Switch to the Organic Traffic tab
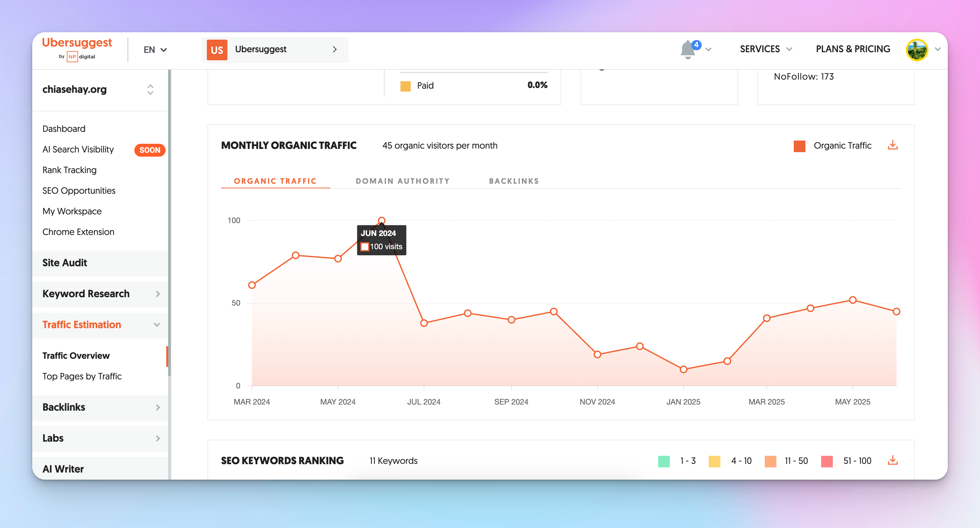Image resolution: width=980 pixels, height=528 pixels. pyautogui.click(x=275, y=181)
